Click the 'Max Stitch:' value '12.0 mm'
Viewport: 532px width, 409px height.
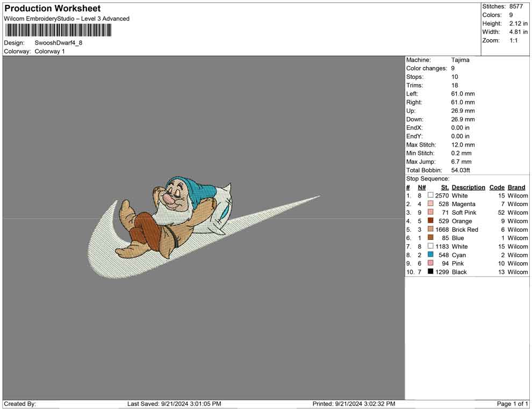click(x=463, y=145)
